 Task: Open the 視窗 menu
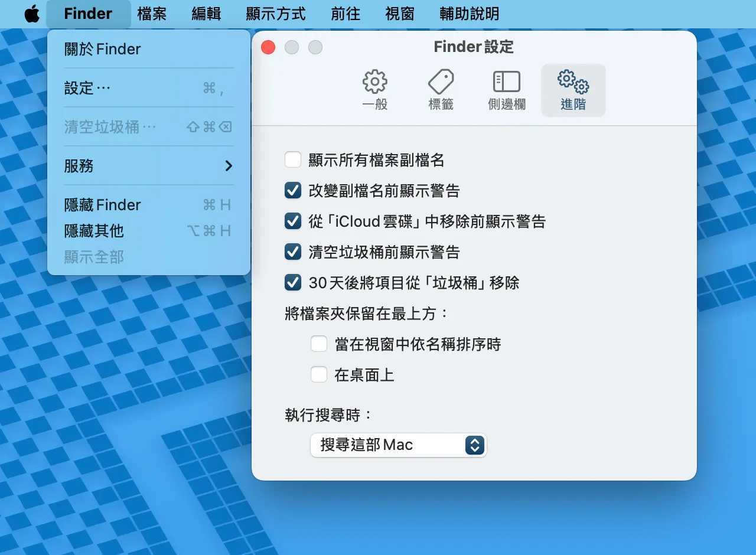[x=400, y=14]
